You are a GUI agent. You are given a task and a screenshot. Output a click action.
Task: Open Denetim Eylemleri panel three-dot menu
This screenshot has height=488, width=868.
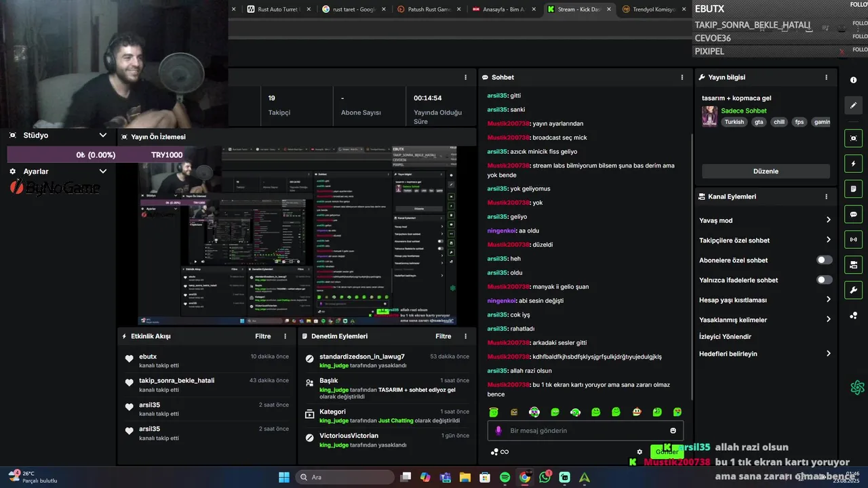pos(465,336)
